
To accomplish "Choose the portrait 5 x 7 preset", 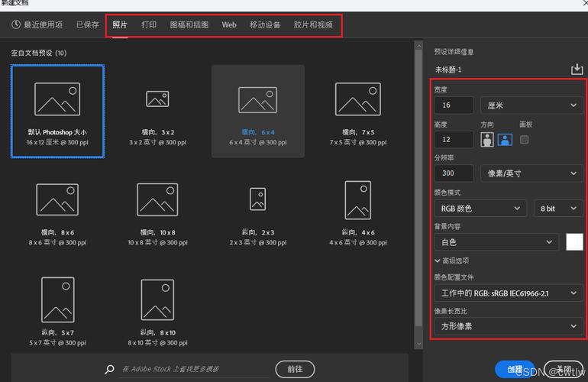I will (57, 312).
